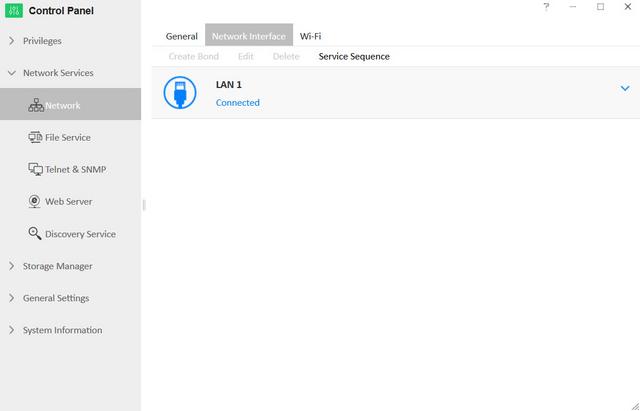Expand the System Information section
640x411 pixels.
(x=11, y=330)
